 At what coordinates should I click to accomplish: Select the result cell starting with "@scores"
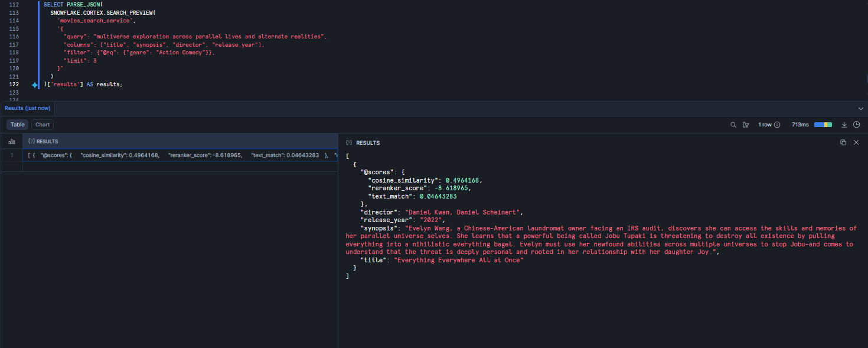(180, 155)
